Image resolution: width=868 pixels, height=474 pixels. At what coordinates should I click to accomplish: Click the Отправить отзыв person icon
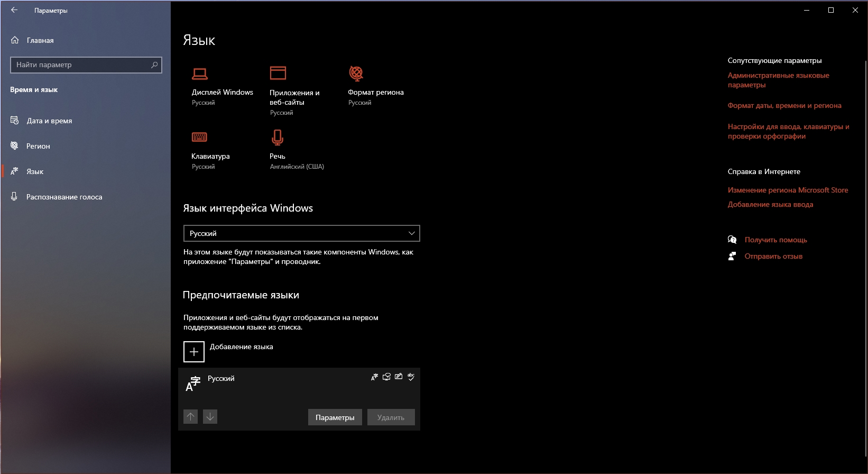(732, 256)
